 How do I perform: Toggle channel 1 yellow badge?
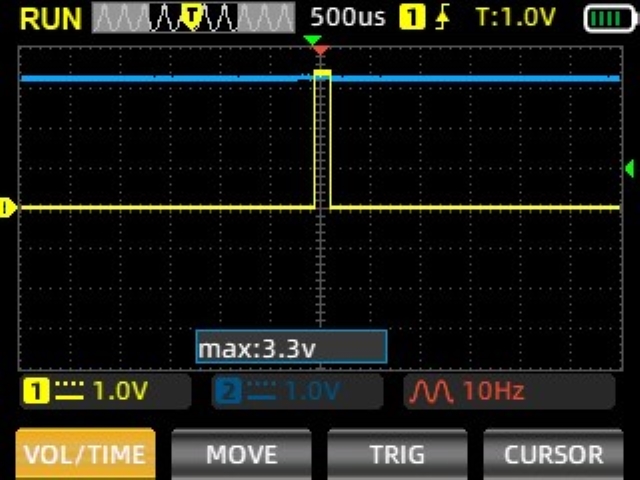pyautogui.click(x=36, y=391)
